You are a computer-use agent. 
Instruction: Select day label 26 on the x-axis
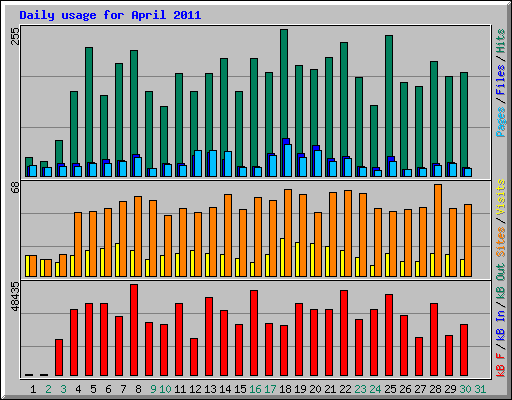coord(405,389)
